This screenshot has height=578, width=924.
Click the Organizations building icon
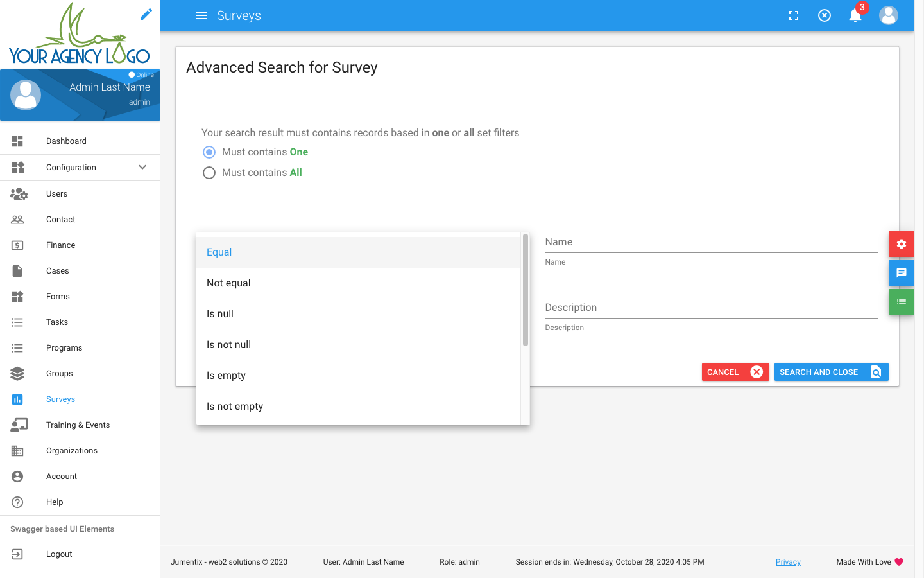17,451
